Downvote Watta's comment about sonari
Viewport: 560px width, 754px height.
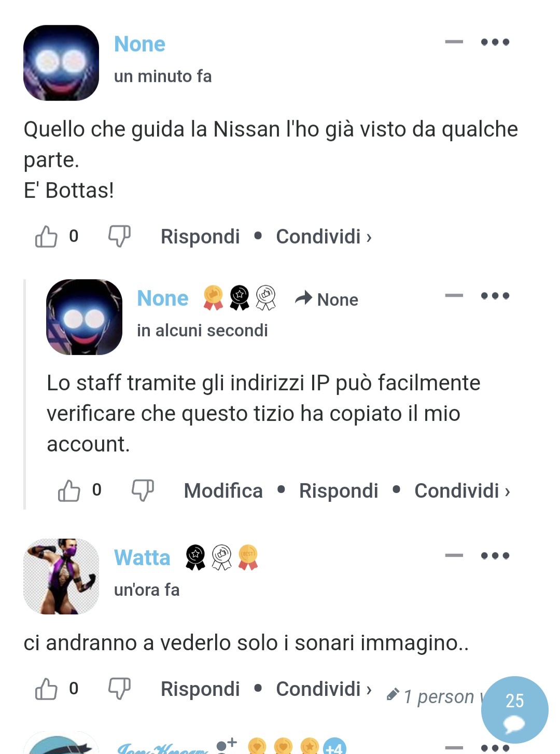pyautogui.click(x=119, y=689)
